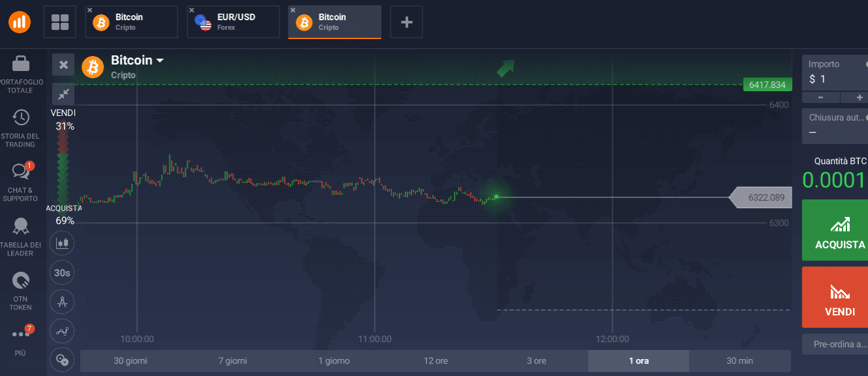Click the green 6417.834 price level label

(x=767, y=85)
